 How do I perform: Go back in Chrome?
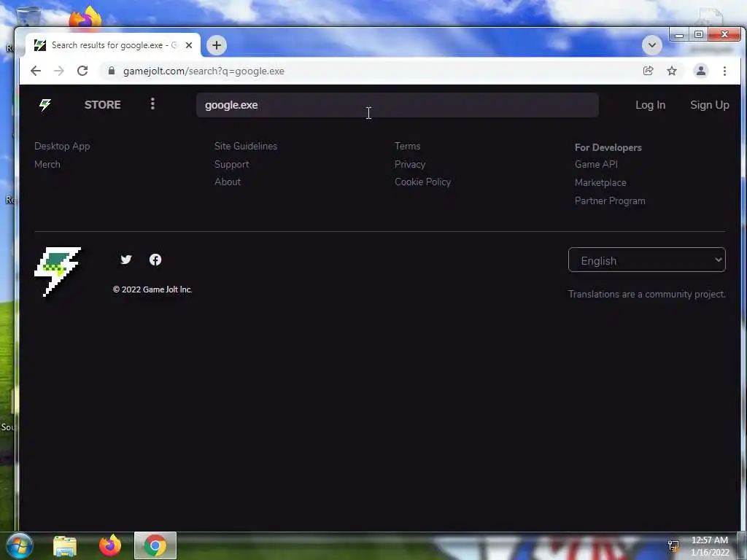pos(36,71)
